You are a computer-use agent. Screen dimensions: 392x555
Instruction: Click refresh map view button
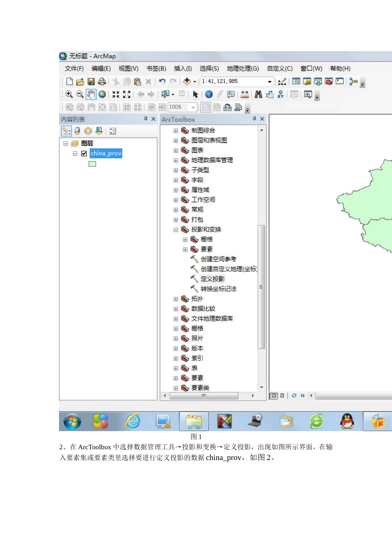[x=294, y=396]
